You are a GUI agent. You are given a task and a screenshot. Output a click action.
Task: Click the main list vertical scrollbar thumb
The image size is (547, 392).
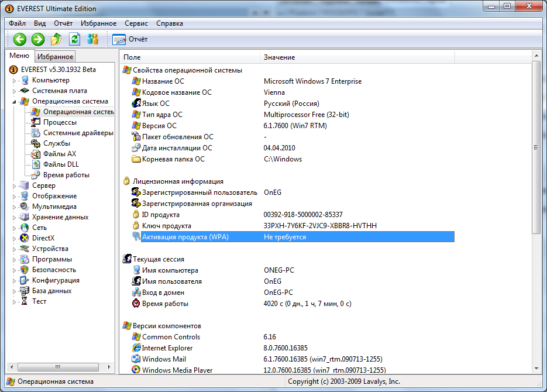click(x=536, y=147)
